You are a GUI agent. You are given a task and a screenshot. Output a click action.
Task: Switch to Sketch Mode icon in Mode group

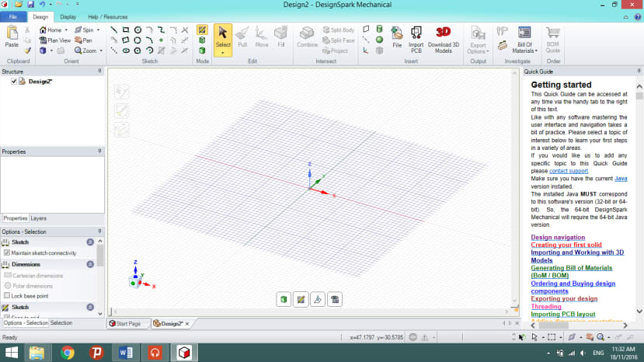pos(202,30)
